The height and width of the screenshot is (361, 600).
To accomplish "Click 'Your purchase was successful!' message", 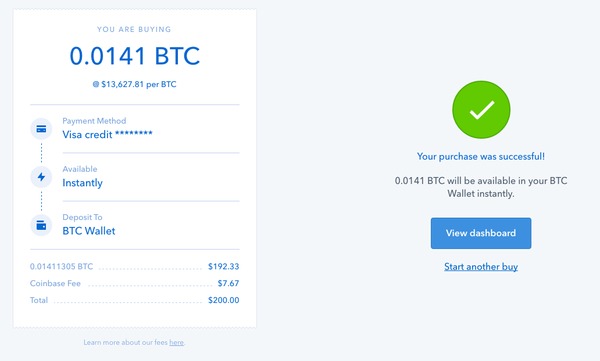I will pos(481,156).
